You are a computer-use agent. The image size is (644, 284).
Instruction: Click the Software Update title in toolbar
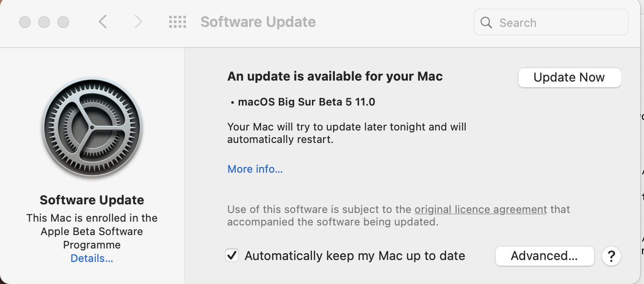tap(258, 22)
